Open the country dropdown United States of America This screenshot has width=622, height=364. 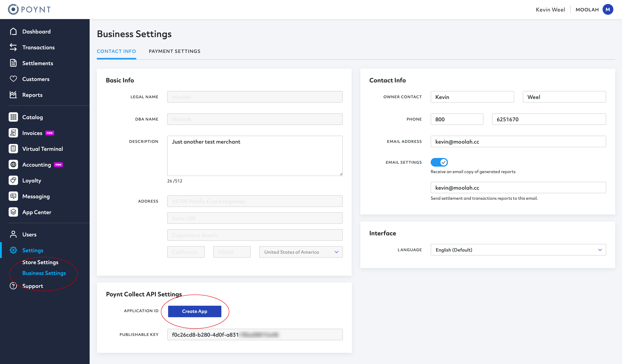(301, 252)
